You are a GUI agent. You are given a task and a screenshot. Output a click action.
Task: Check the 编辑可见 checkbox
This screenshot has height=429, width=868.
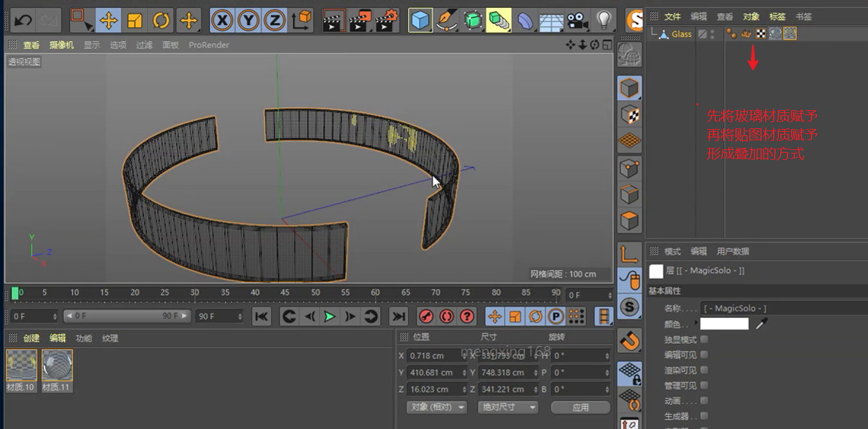(704, 355)
